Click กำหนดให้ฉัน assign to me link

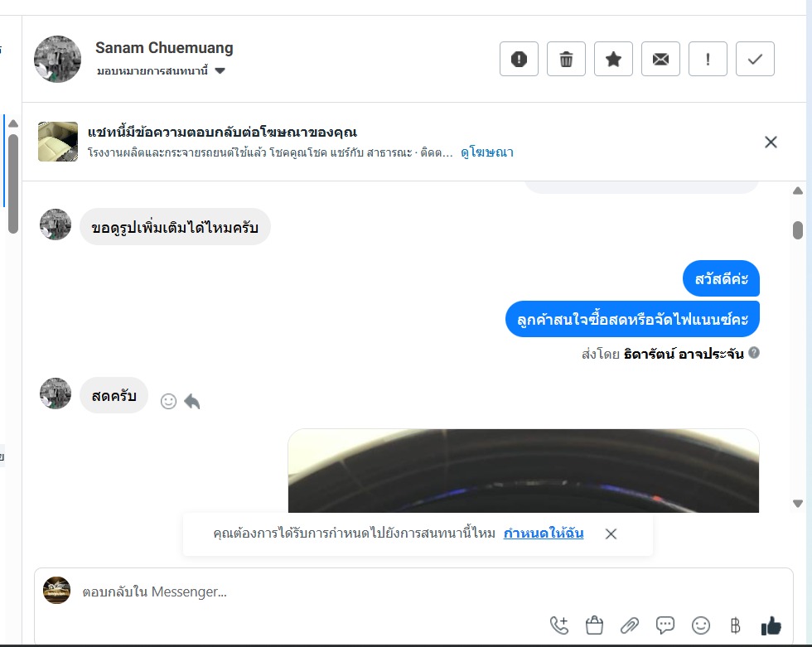(x=544, y=534)
